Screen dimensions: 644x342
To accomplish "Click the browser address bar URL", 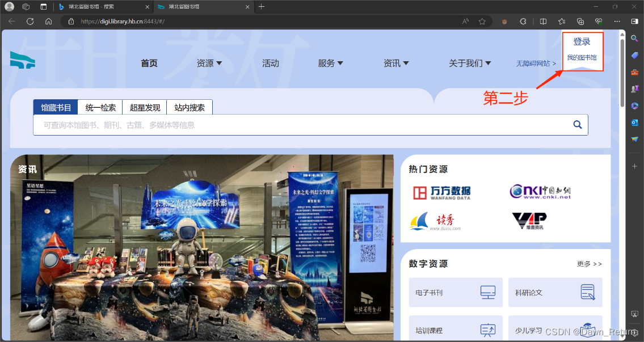I will click(123, 22).
